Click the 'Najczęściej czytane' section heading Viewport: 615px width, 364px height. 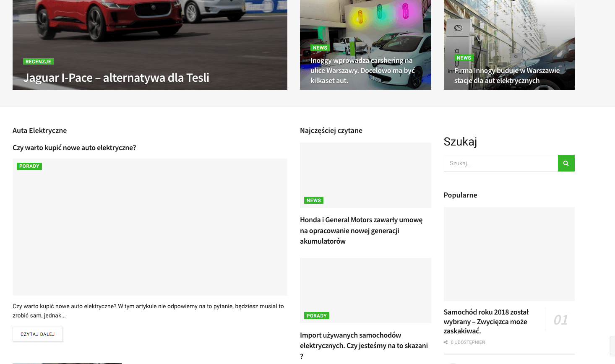tap(331, 130)
